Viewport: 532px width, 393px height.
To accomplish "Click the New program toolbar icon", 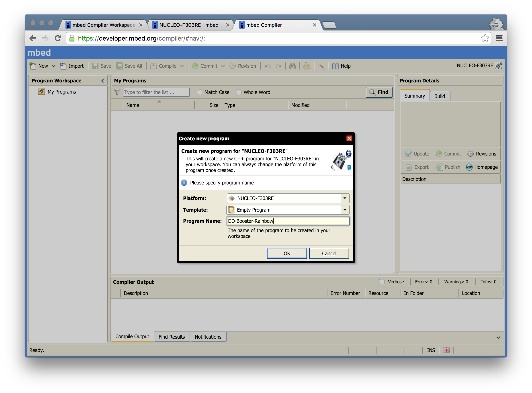I will point(33,66).
